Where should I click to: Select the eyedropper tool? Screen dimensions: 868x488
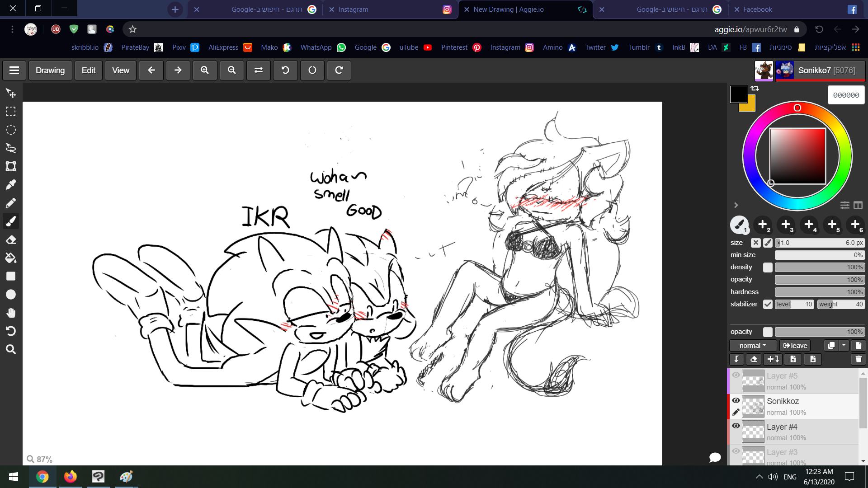point(11,185)
